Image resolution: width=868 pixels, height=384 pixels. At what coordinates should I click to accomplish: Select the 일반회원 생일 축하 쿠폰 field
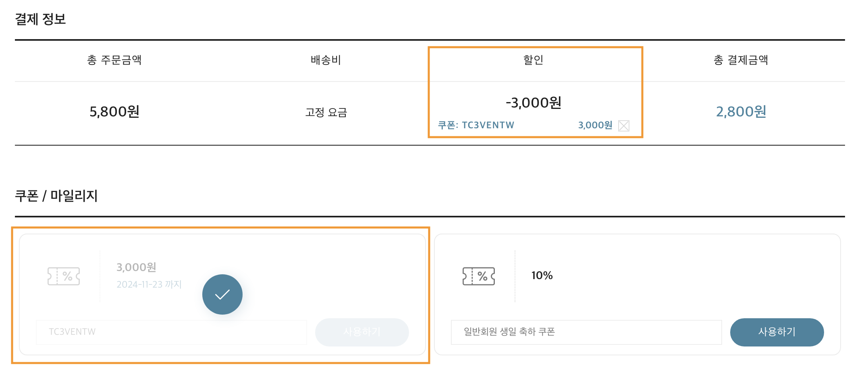[586, 332]
